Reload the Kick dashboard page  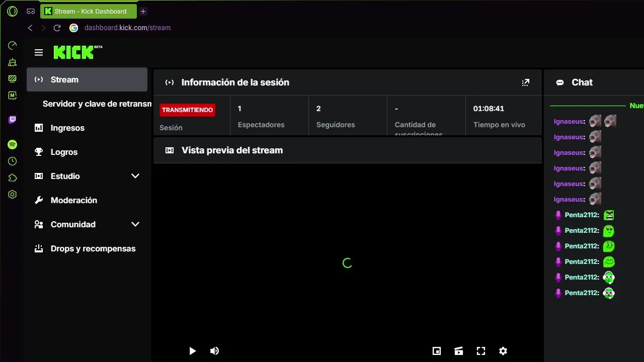57,28
